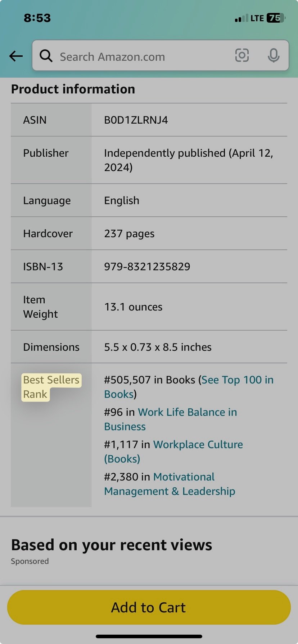Image resolution: width=298 pixels, height=644 pixels.
Task: Tap the Language row label
Action: click(x=47, y=201)
